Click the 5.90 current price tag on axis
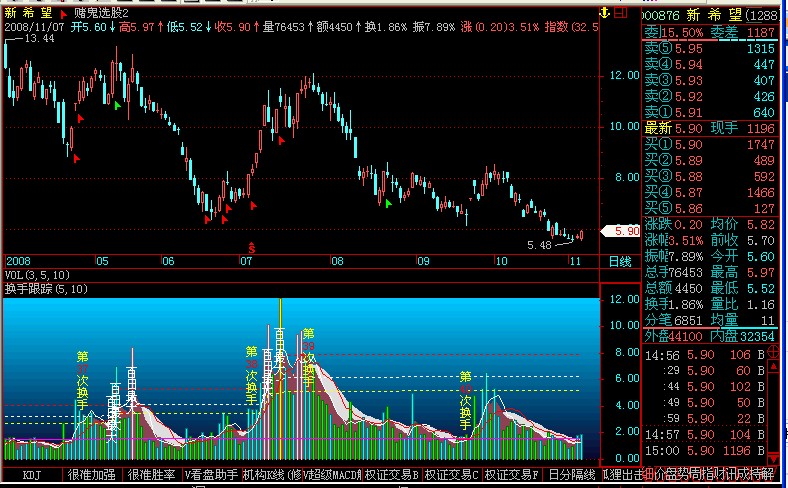788x488 pixels. (621, 231)
